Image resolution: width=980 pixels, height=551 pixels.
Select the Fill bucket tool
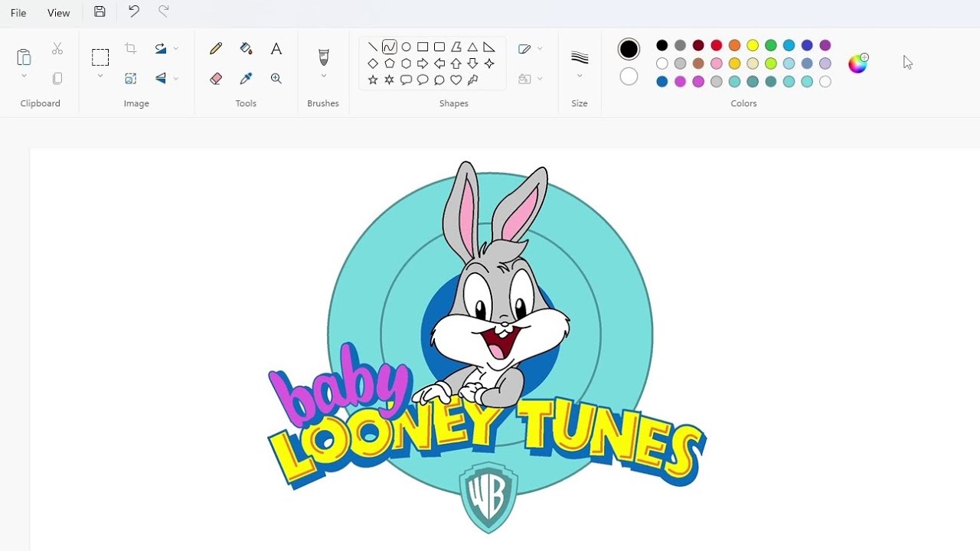coord(246,49)
